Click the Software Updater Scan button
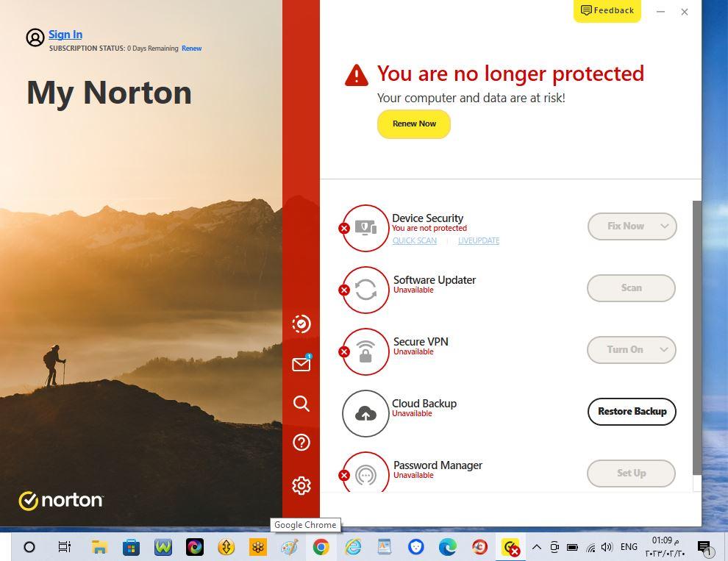The width and height of the screenshot is (728, 561). coord(632,288)
